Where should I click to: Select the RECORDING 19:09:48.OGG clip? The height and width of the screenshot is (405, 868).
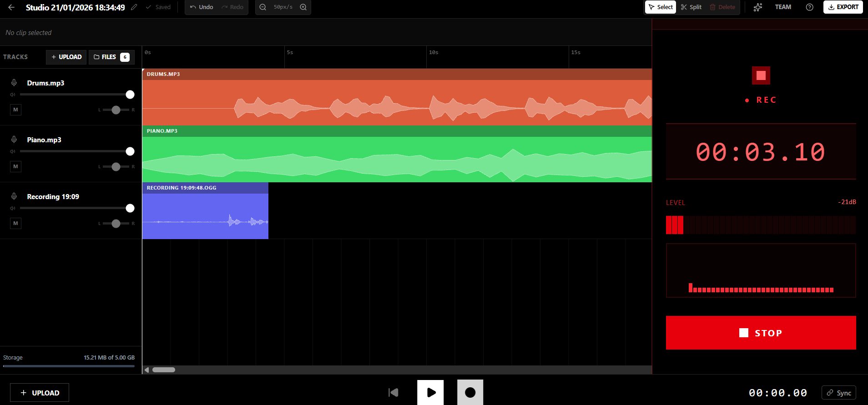(205, 210)
